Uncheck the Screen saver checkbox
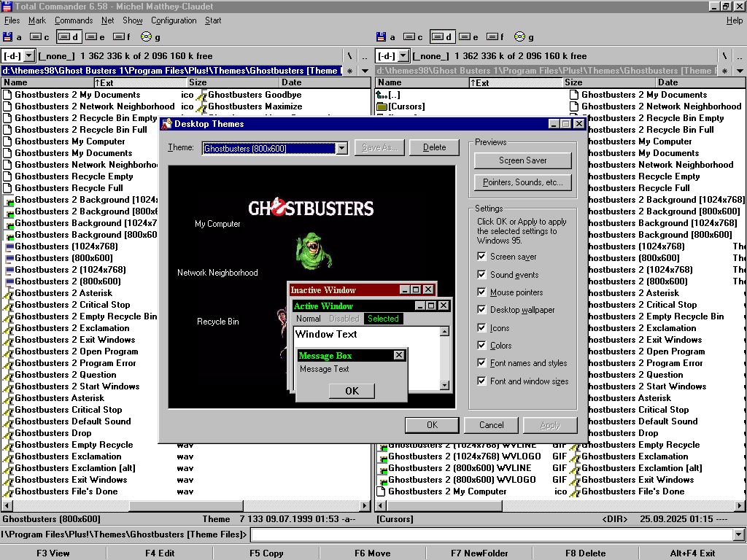 [x=481, y=257]
